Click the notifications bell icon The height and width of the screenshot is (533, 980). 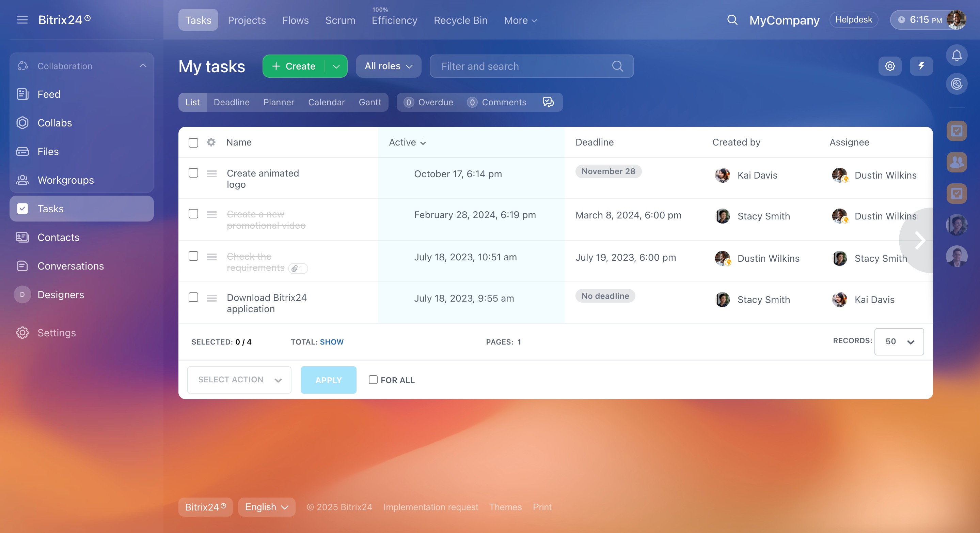point(957,56)
